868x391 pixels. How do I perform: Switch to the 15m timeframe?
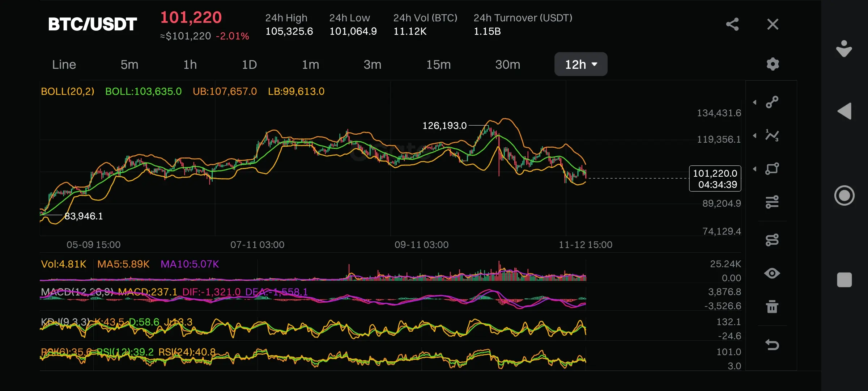point(438,64)
